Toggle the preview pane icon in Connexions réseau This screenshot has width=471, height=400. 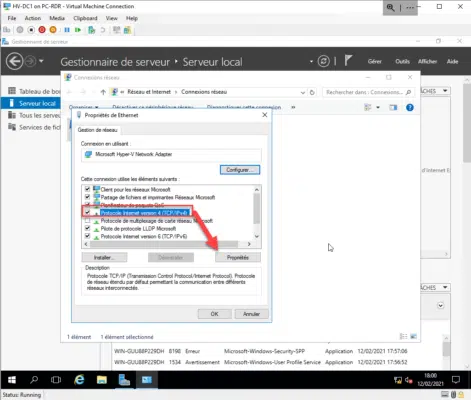pos(393,107)
